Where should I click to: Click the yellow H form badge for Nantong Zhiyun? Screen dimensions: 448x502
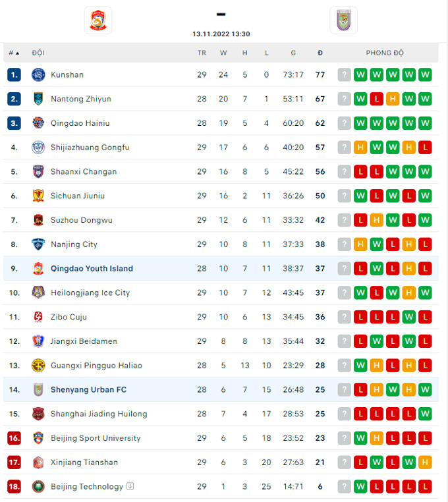393,99
